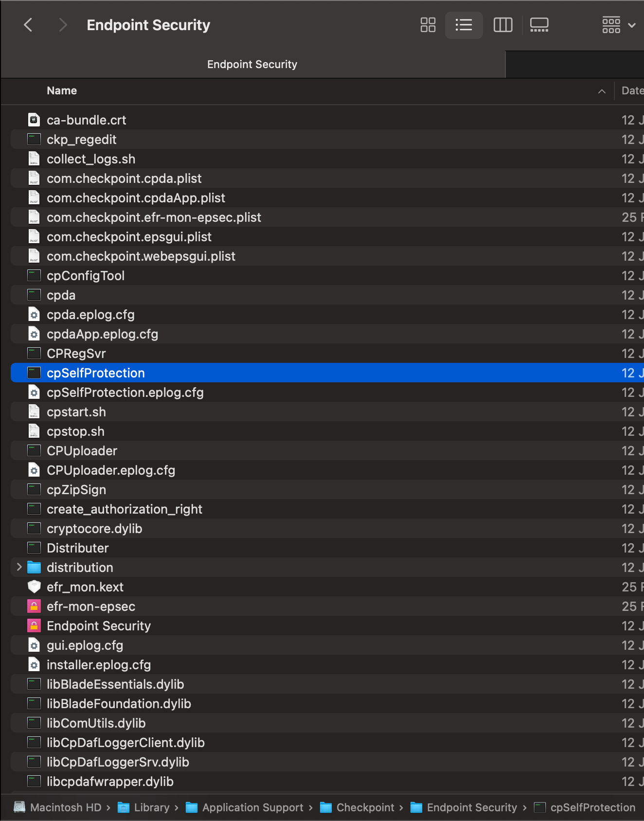This screenshot has width=644, height=821.
Task: Sort by the Date column header
Action: coord(632,91)
